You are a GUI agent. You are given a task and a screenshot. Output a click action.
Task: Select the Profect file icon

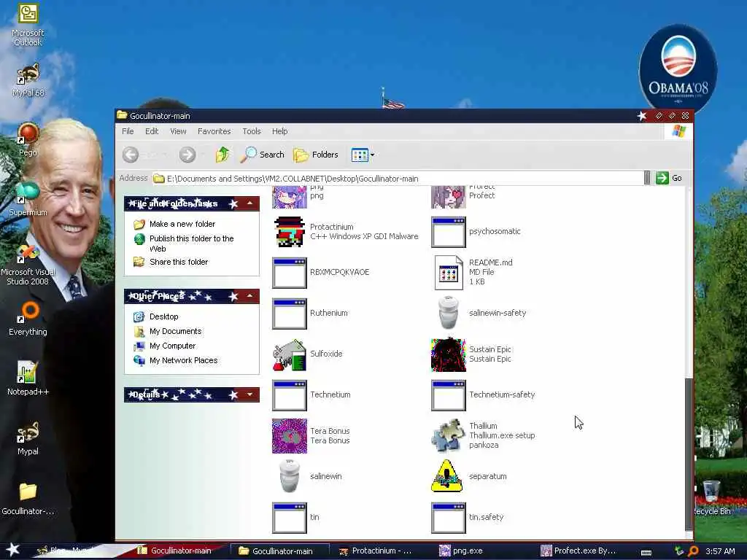(449, 197)
